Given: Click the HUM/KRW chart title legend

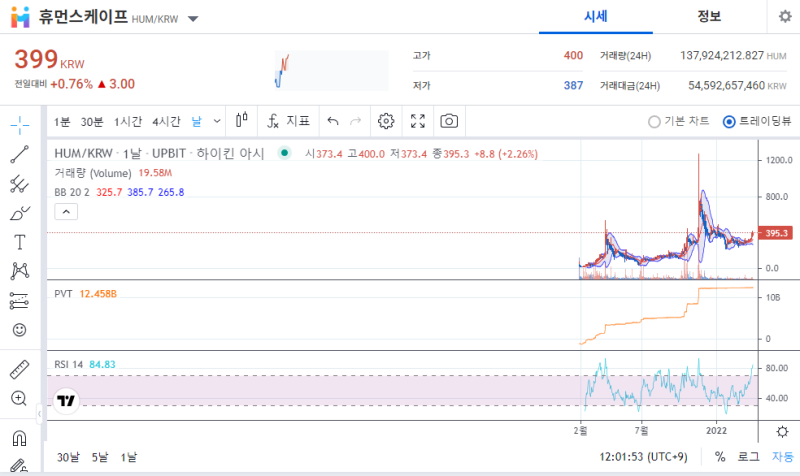Looking at the screenshot, I should 159,154.
